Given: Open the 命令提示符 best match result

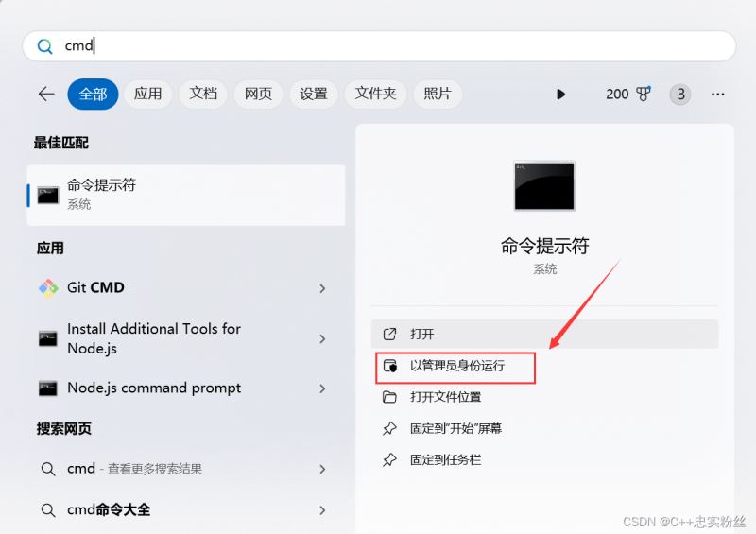Looking at the screenshot, I should pyautogui.click(x=186, y=196).
